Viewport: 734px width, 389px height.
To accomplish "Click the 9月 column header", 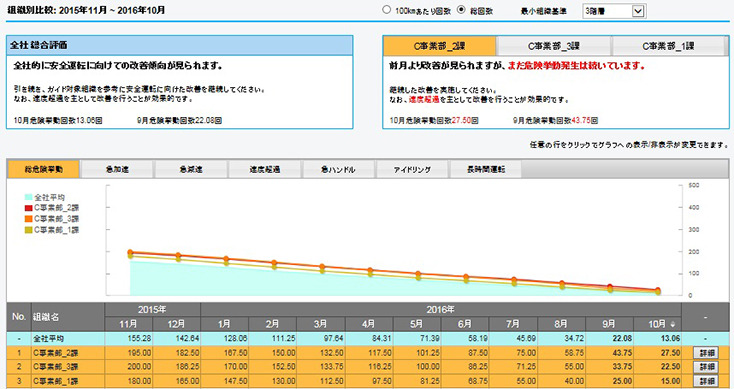I will coord(609,324).
